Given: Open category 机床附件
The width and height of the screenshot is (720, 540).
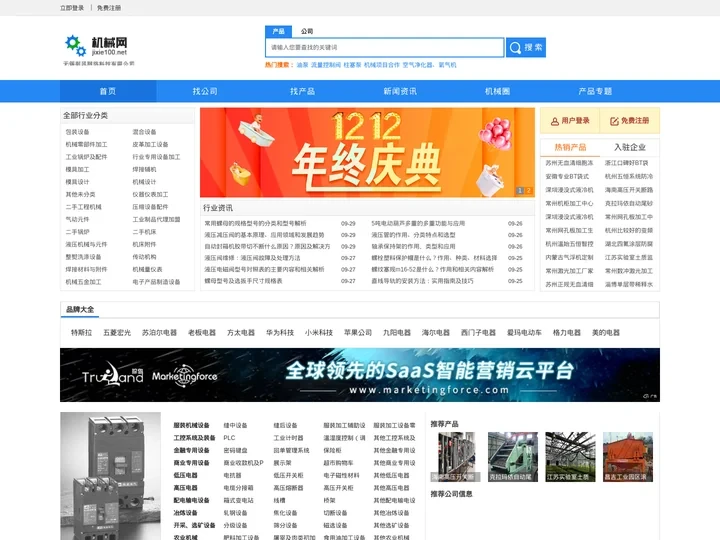Looking at the screenshot, I should click(x=144, y=244).
